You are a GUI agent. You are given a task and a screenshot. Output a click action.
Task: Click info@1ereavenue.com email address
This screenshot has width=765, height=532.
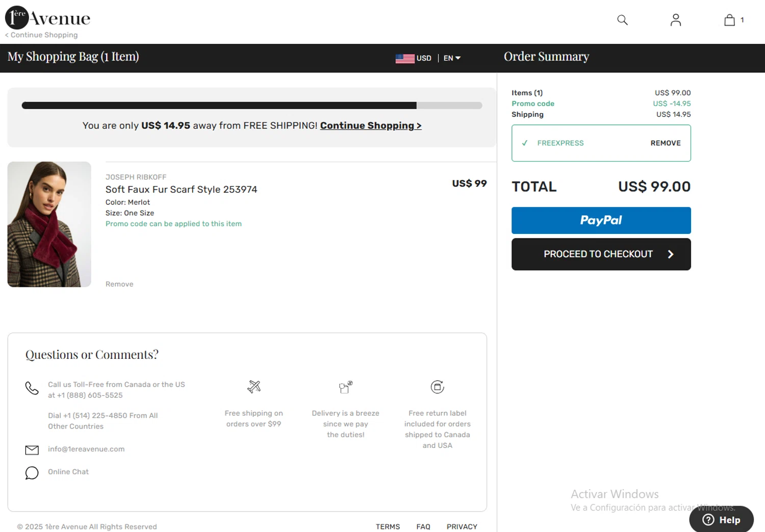[x=86, y=449]
